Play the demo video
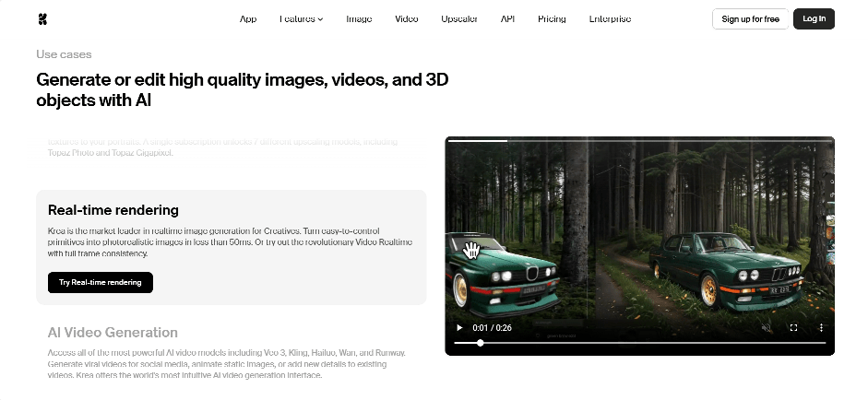 click(460, 327)
